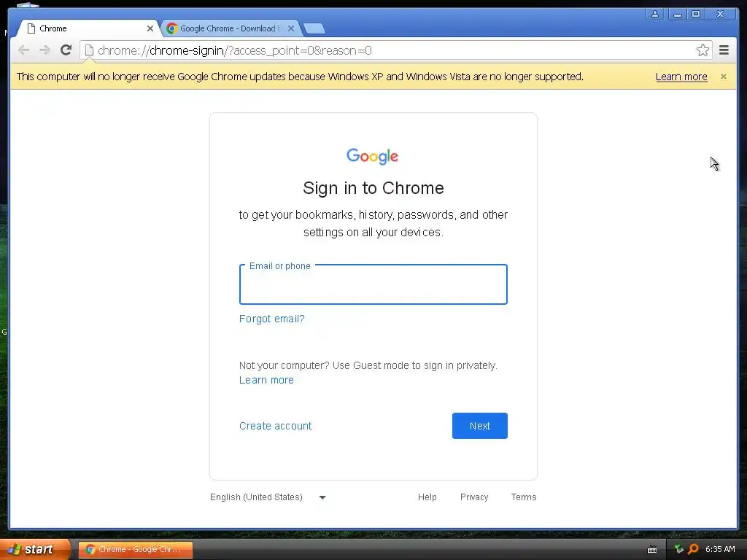Focus the Email or phone field
This screenshot has height=560, width=747.
click(373, 284)
